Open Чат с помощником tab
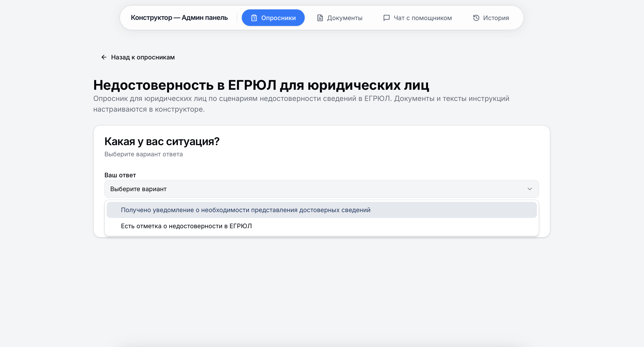 (x=418, y=18)
